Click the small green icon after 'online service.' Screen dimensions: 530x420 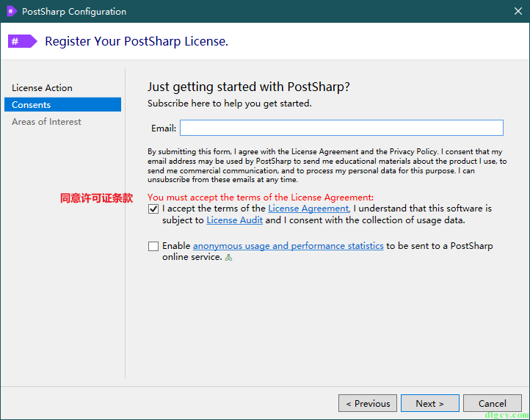[229, 257]
